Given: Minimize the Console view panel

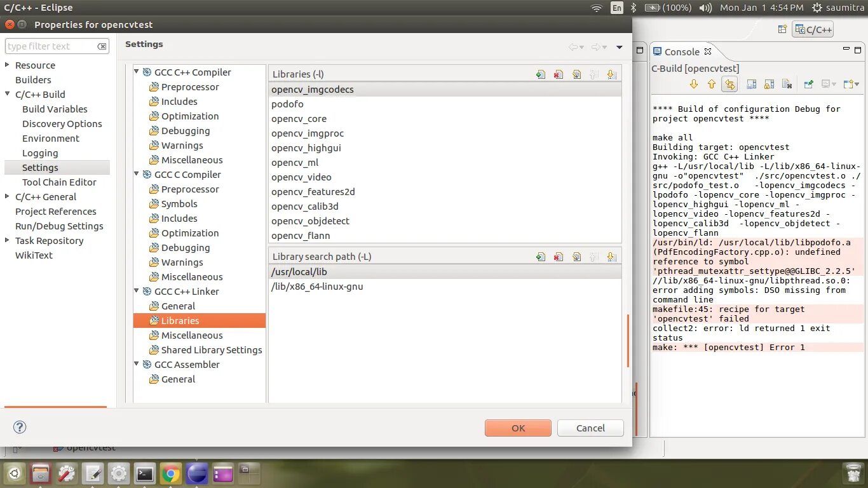Looking at the screenshot, I should pyautogui.click(x=846, y=49).
